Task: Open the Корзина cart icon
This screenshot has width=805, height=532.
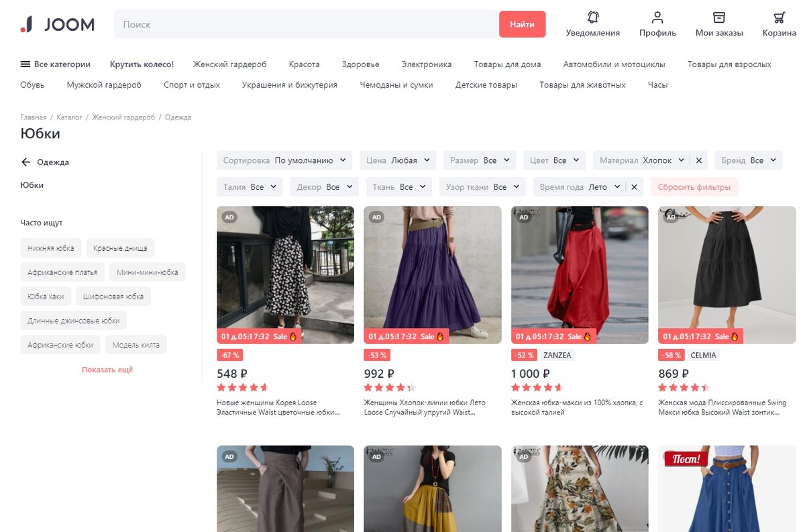Action: click(x=779, y=17)
